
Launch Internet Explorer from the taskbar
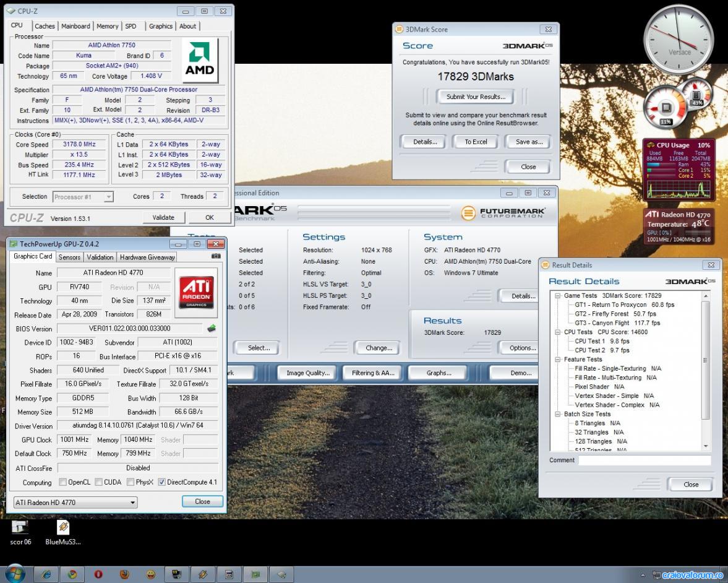click(46, 574)
